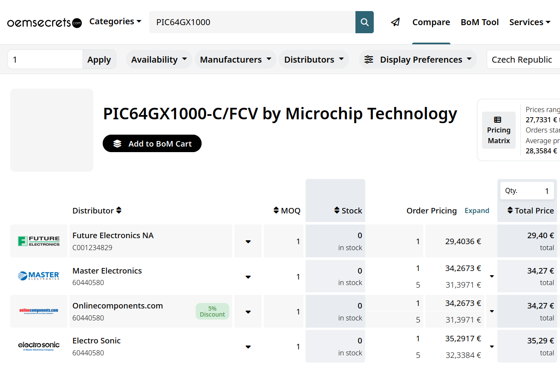Click Add to BoM Cart
Image resolution: width=560 pixels, height=392 pixels.
click(x=152, y=144)
